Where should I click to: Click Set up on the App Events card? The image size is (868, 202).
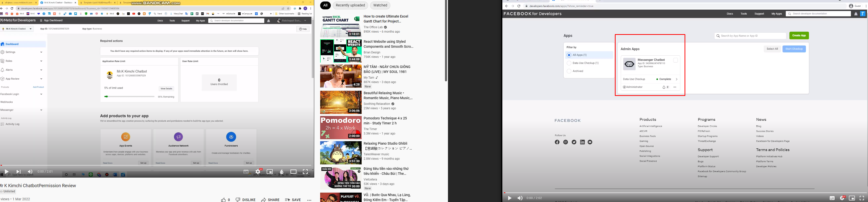click(143, 163)
